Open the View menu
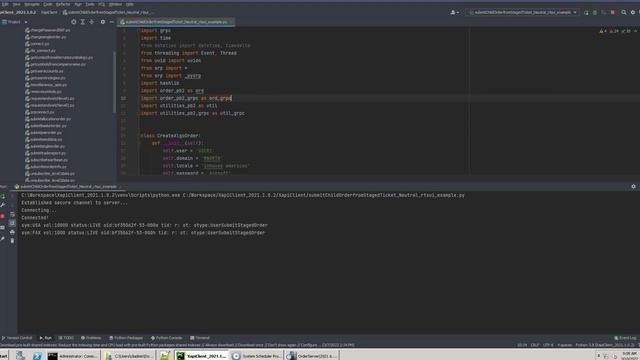 point(16,4)
